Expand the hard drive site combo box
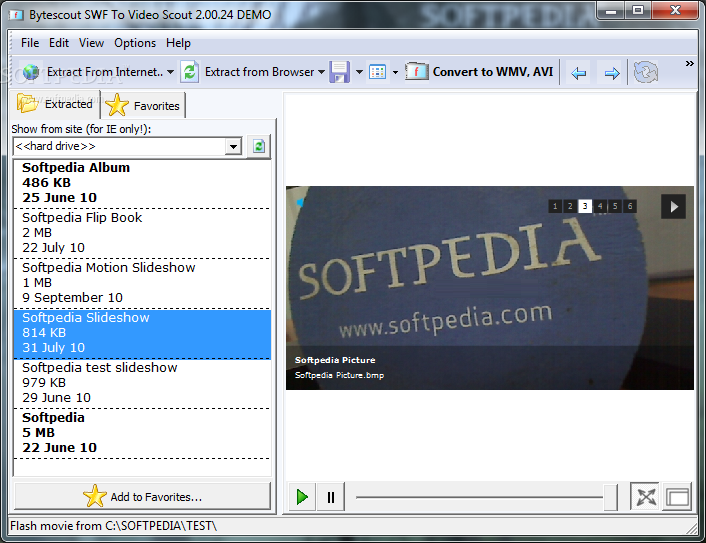 (233, 146)
